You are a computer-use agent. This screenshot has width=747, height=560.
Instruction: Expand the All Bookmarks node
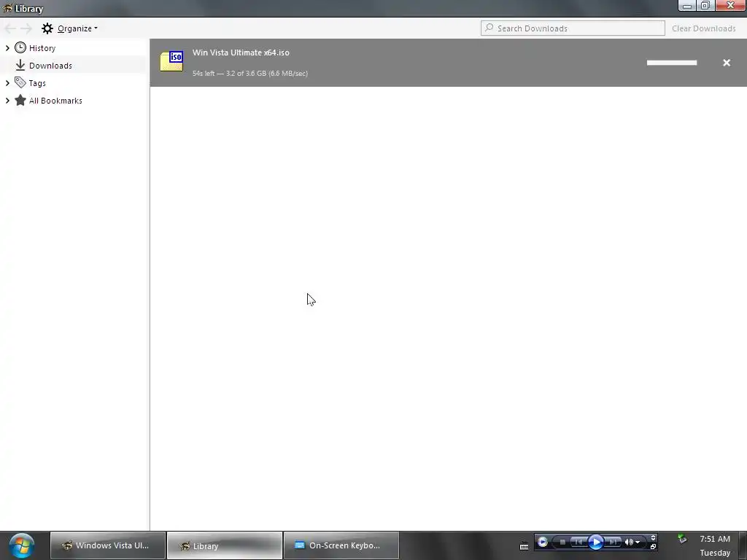pyautogui.click(x=7, y=101)
